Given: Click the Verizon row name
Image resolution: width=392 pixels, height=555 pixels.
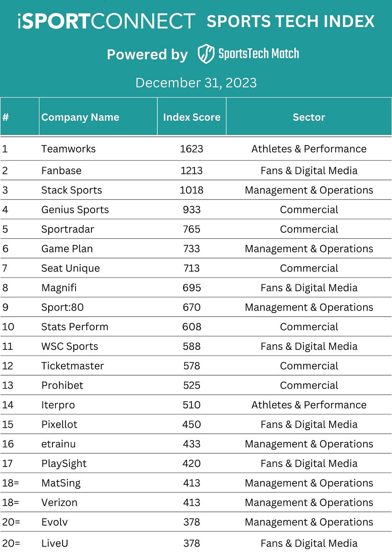Looking at the screenshot, I should [x=59, y=503].
